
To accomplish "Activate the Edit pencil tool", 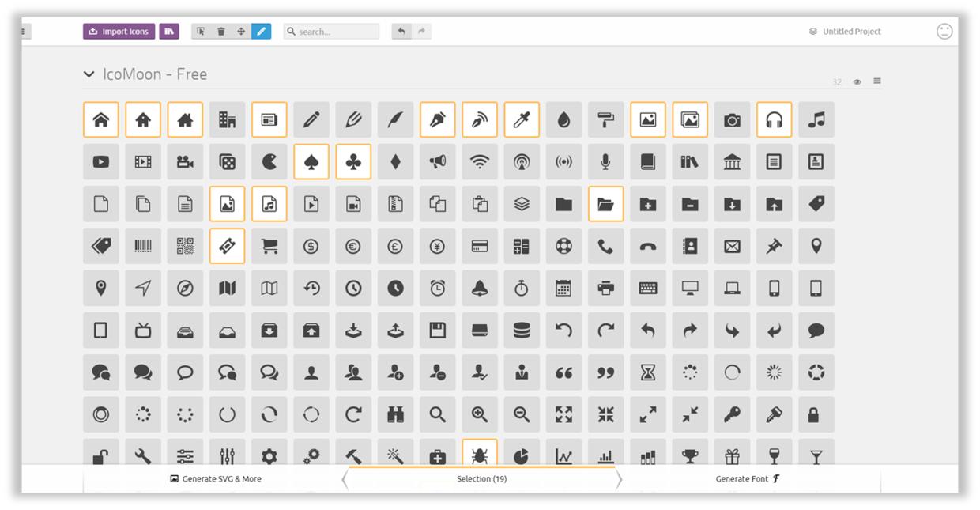I will [262, 32].
